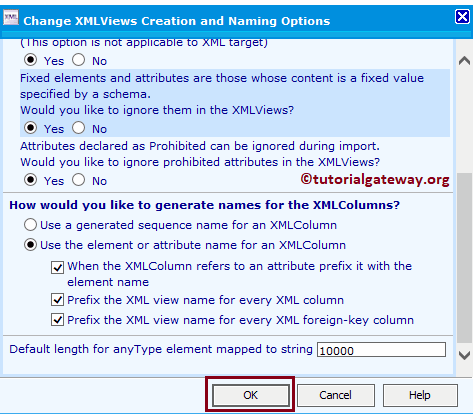Choose element or attribute name for XMLColumn
This screenshot has width=473, height=414.
[x=30, y=245]
